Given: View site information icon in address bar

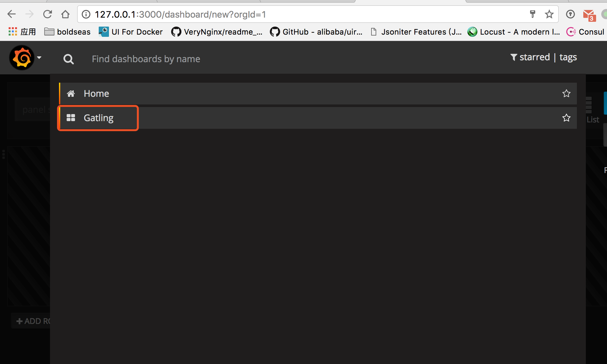Looking at the screenshot, I should (x=86, y=14).
